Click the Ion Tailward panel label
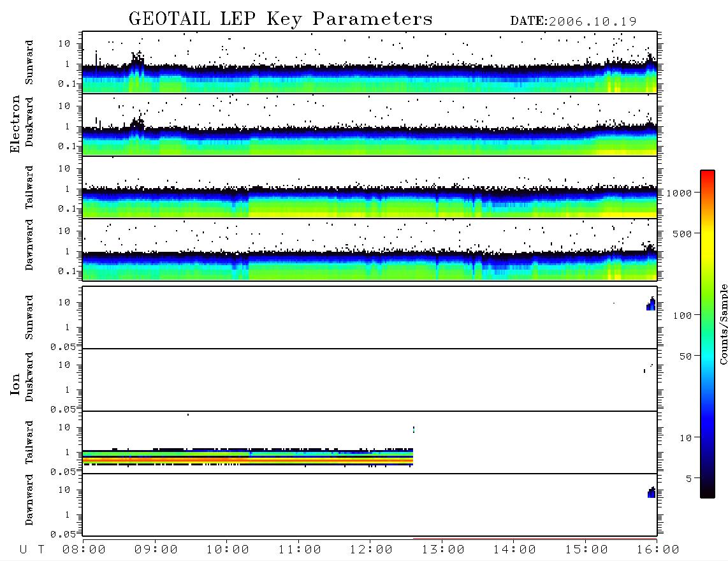The width and height of the screenshot is (728, 561). 29,442
